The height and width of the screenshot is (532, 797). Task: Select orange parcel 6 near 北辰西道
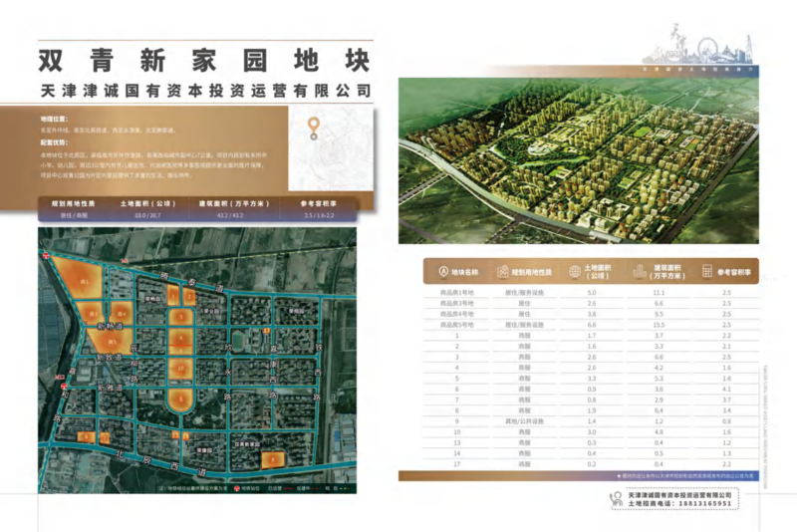[x=86, y=437]
